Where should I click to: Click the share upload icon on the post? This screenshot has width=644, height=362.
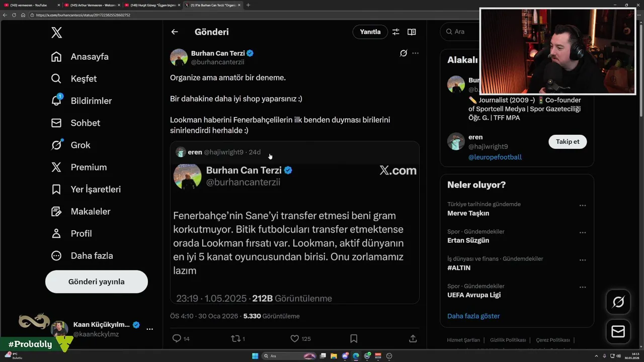(413, 339)
